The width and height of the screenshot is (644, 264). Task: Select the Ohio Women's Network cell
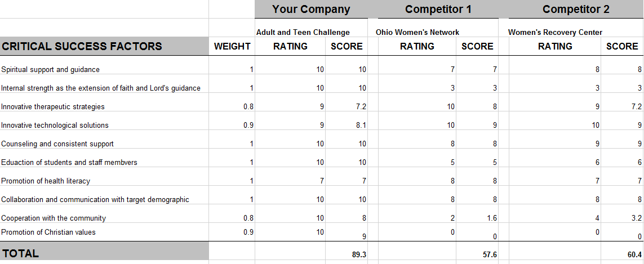point(418,32)
